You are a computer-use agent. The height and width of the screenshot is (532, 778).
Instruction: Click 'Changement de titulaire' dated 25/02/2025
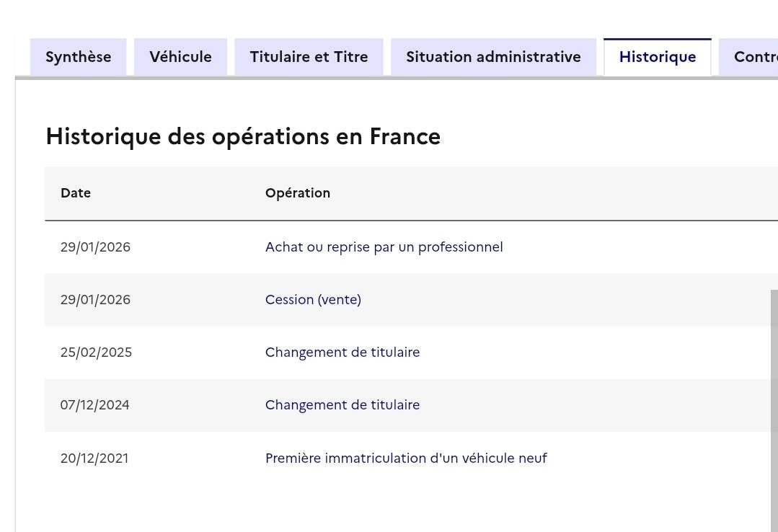[x=342, y=353]
